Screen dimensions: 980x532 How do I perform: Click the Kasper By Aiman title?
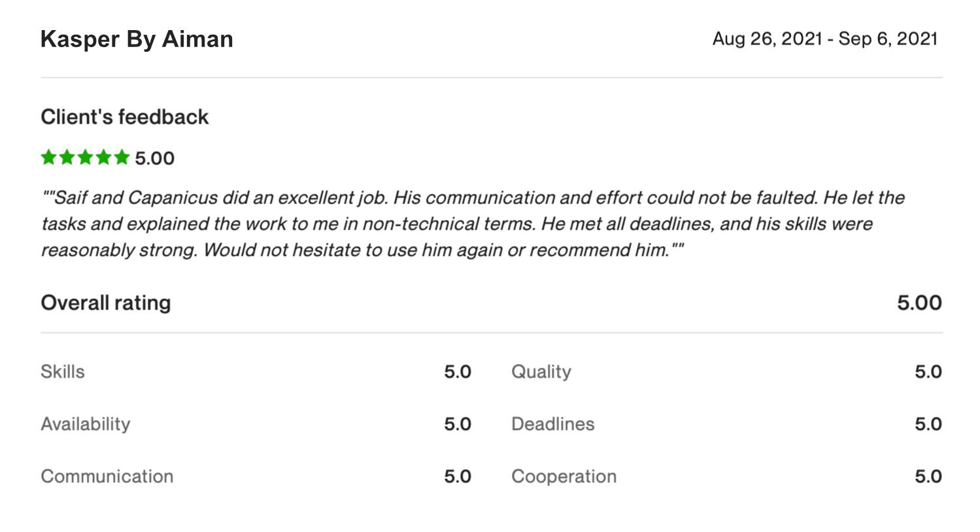[x=137, y=39]
